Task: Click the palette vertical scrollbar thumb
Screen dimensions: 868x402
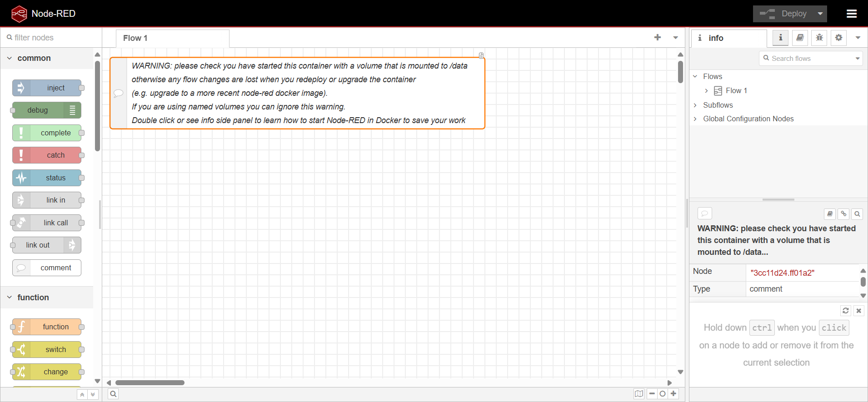Action: [97, 106]
